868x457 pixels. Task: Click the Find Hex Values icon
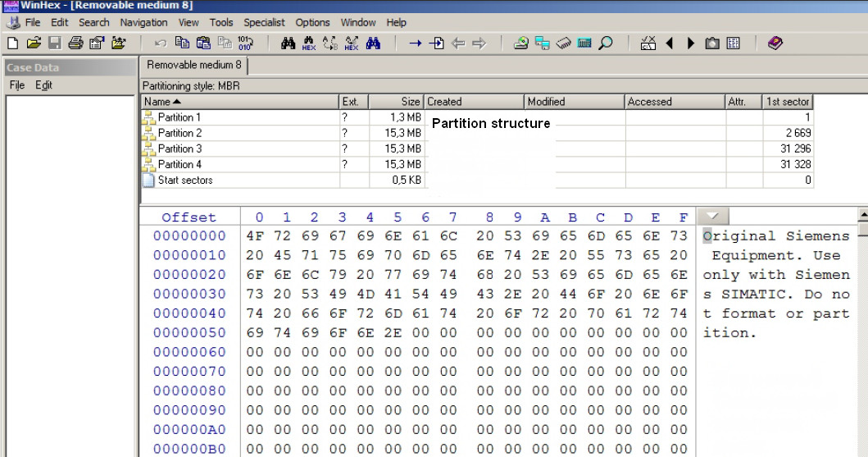point(309,43)
